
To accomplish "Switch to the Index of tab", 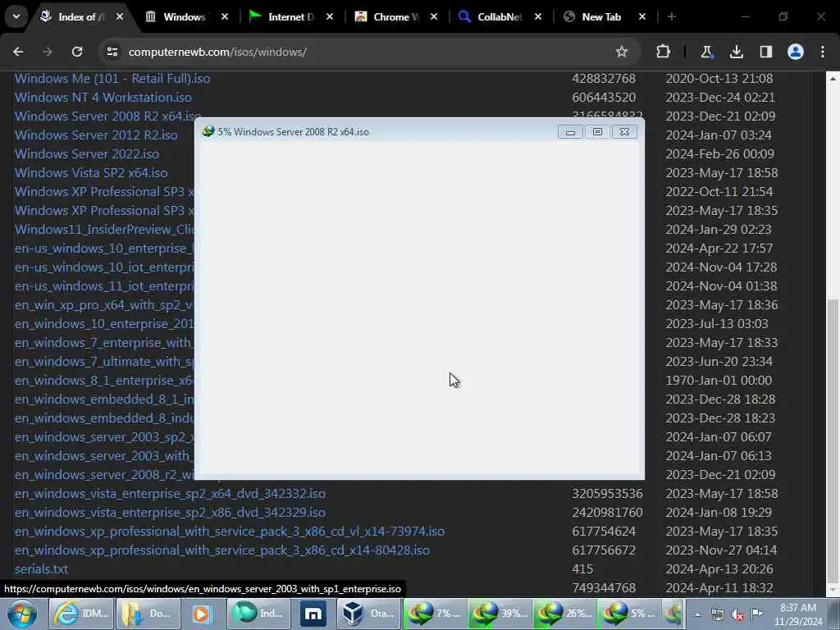I will pos(80,16).
